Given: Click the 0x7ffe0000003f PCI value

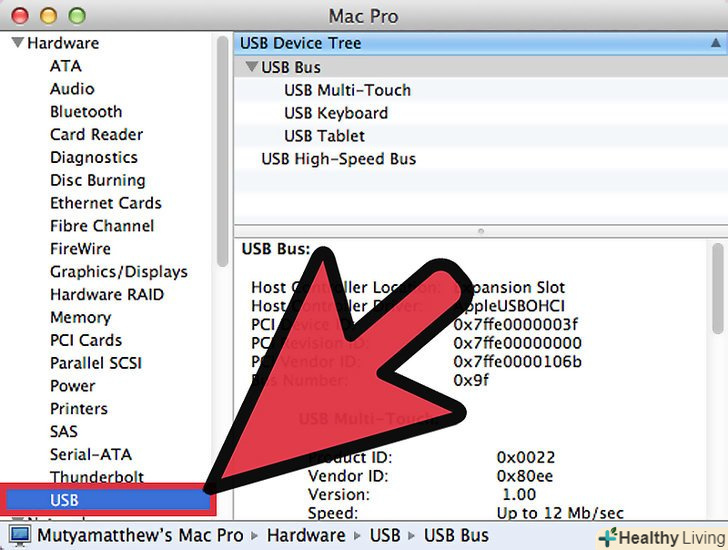Looking at the screenshot, I should 516,324.
